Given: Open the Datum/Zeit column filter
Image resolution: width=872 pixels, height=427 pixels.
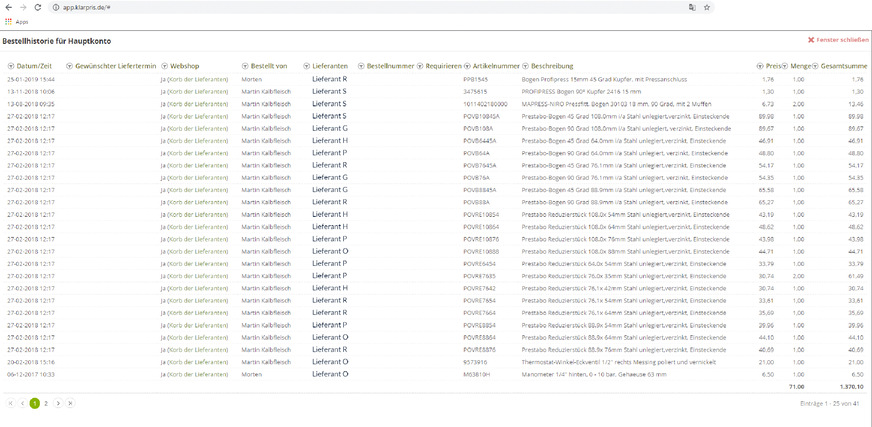Looking at the screenshot, I should point(11,66).
